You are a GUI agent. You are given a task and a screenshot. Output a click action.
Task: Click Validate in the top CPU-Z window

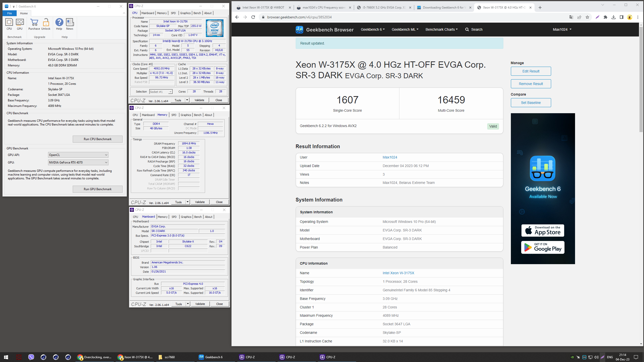click(199, 100)
